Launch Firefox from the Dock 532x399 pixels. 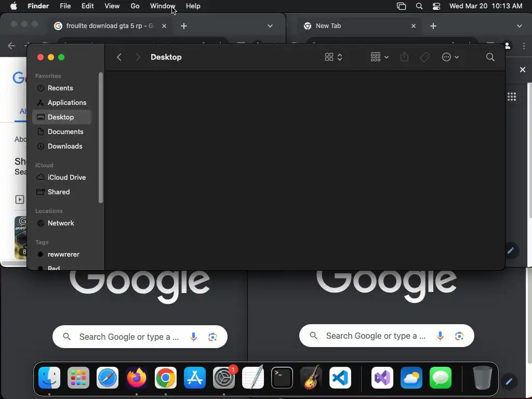pyautogui.click(x=137, y=378)
